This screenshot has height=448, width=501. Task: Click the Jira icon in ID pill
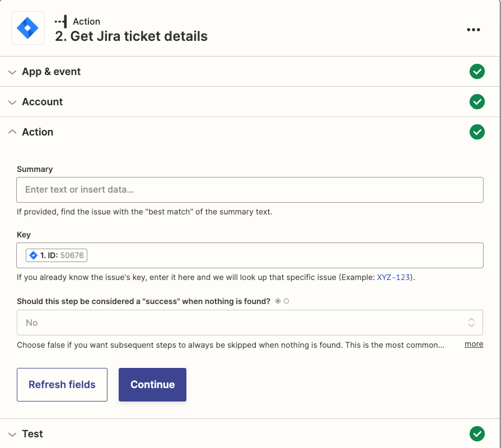pos(33,255)
